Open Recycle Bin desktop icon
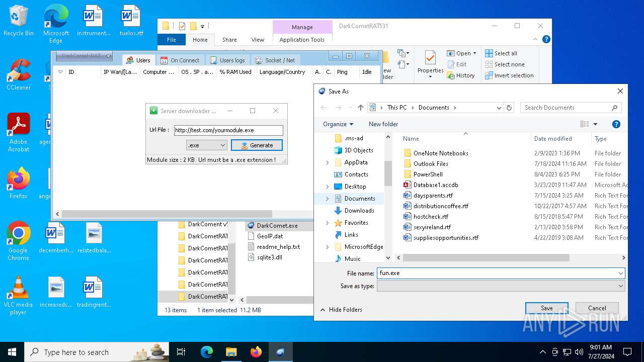 19,21
